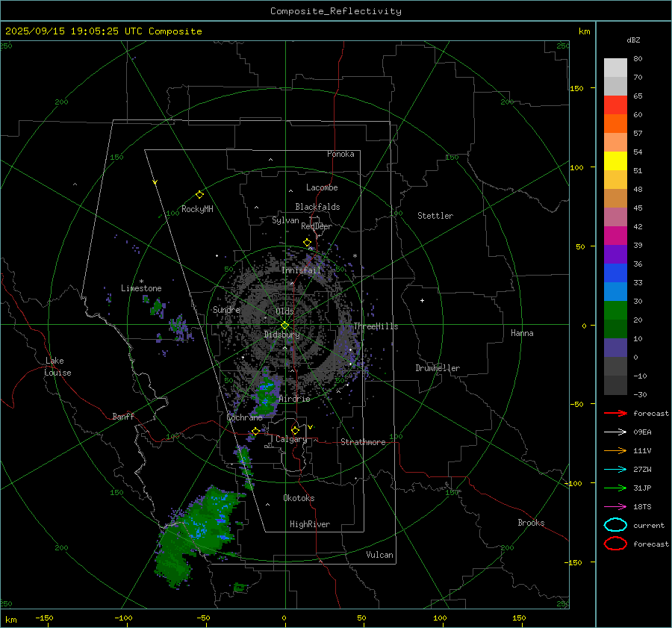Select the pink 42-45 dBZ color swatch

point(615,217)
